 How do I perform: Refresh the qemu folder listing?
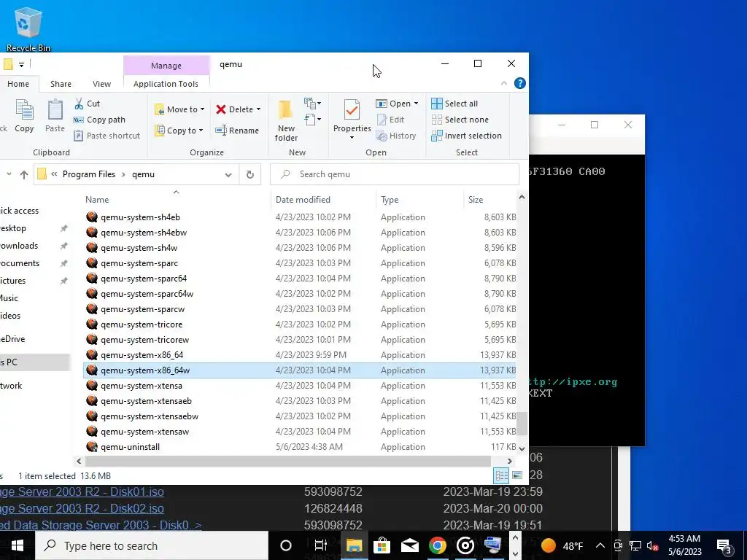[250, 174]
